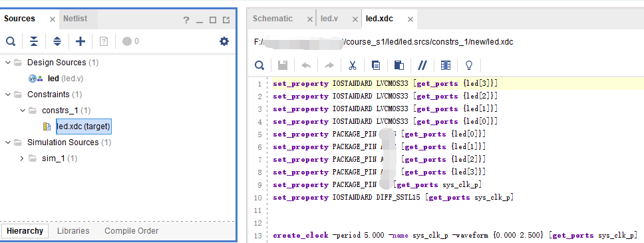Close the Sources tab

click(x=53, y=19)
